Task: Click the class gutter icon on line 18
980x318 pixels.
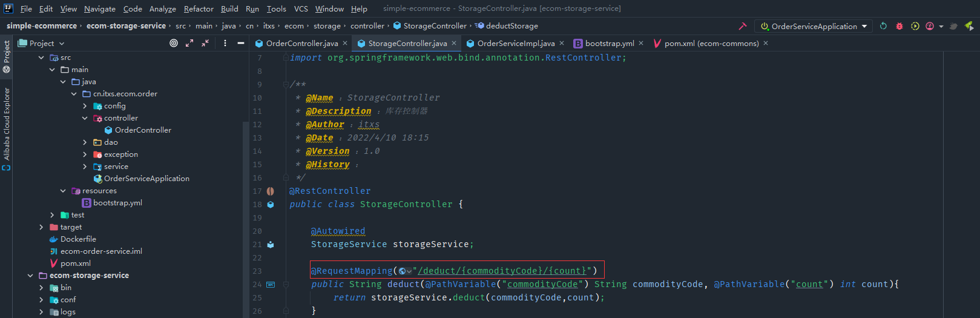Action: (271, 205)
